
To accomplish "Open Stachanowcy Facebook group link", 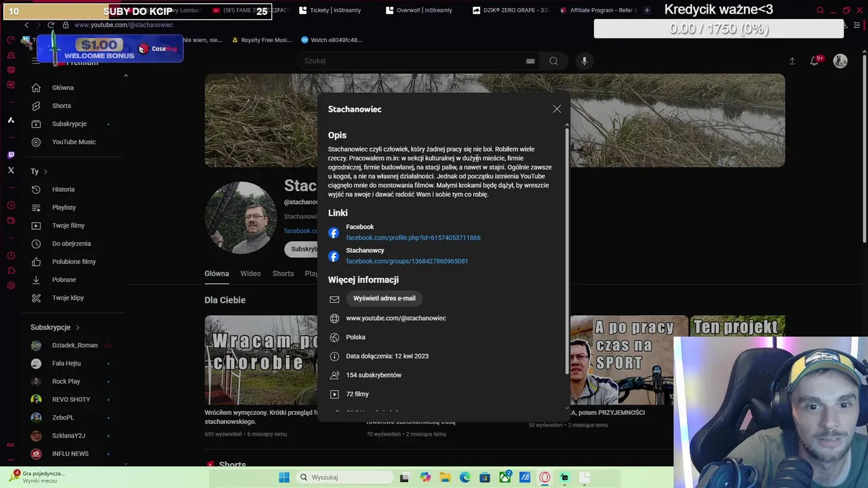I will [407, 261].
